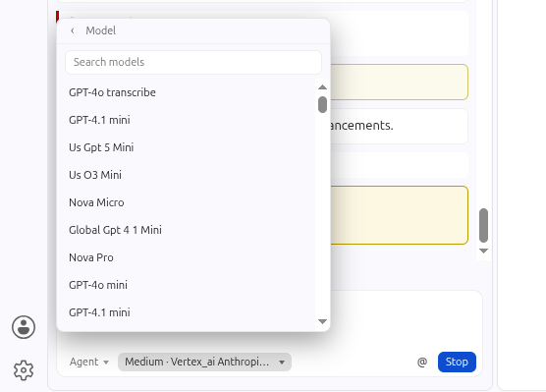The width and height of the screenshot is (546, 392).
Task: Open the Agent mode dropdown
Action: tap(89, 362)
